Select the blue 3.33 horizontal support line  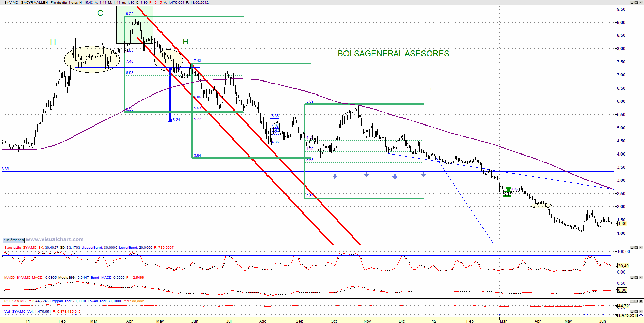click(307, 172)
